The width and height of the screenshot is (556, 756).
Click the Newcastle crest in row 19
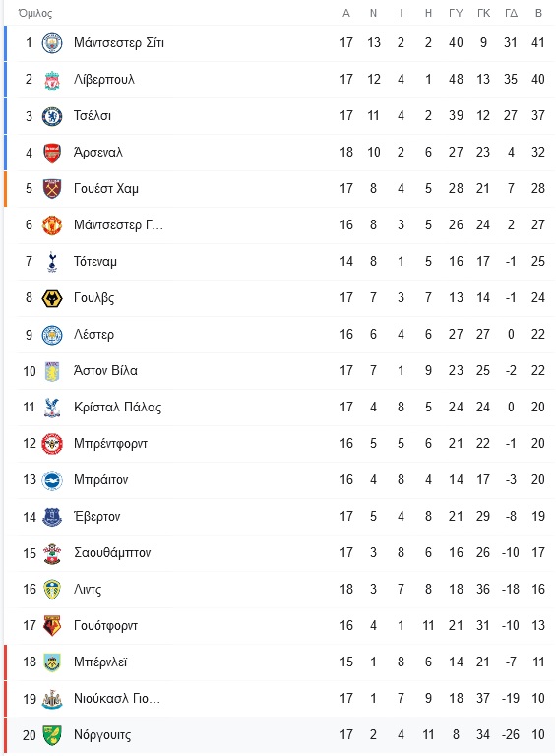point(52,699)
